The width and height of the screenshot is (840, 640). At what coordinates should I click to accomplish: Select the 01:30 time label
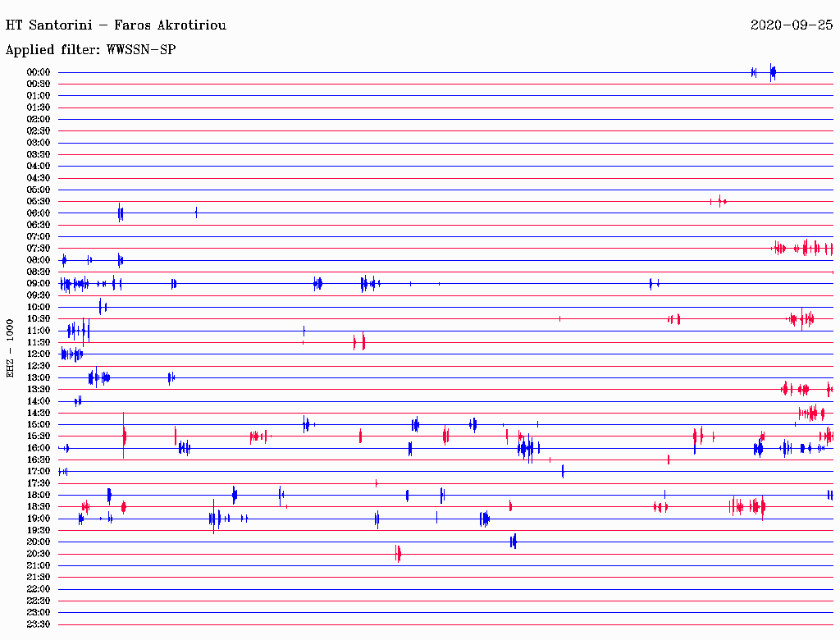point(39,107)
